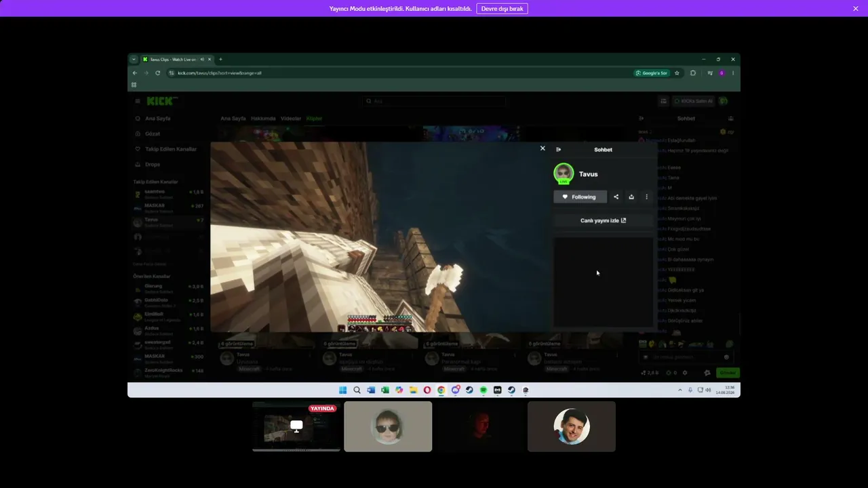Open Spotify from the taskbar
Viewport: 868px width, 488px height.
click(x=484, y=390)
